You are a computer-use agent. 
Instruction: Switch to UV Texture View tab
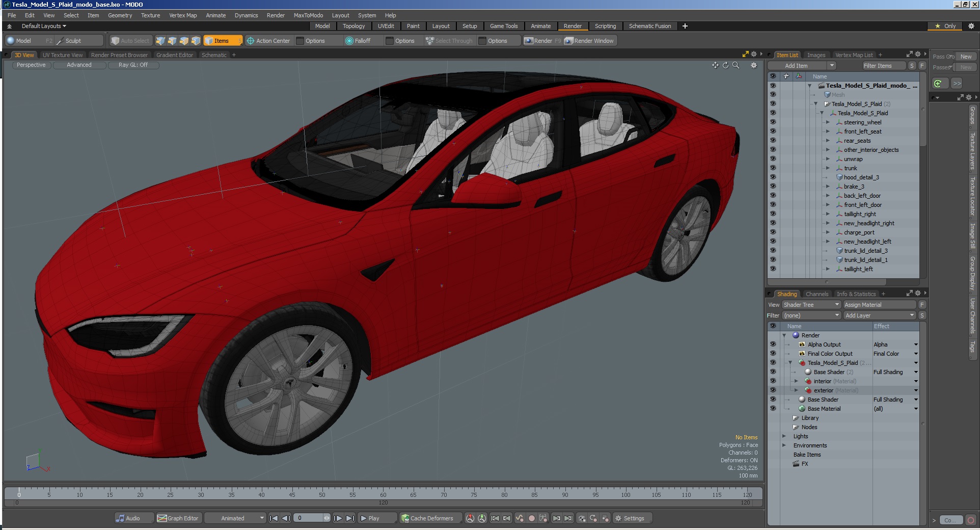click(x=63, y=55)
